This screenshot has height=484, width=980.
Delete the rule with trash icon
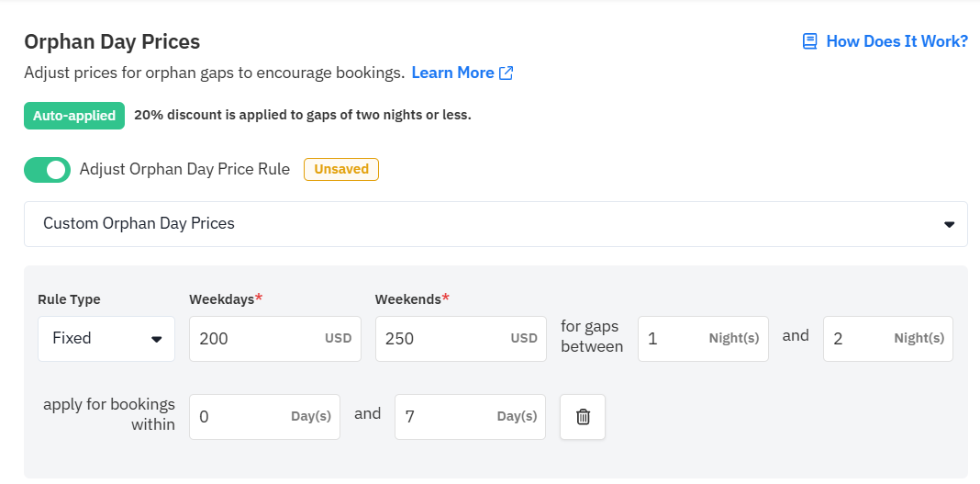583,416
